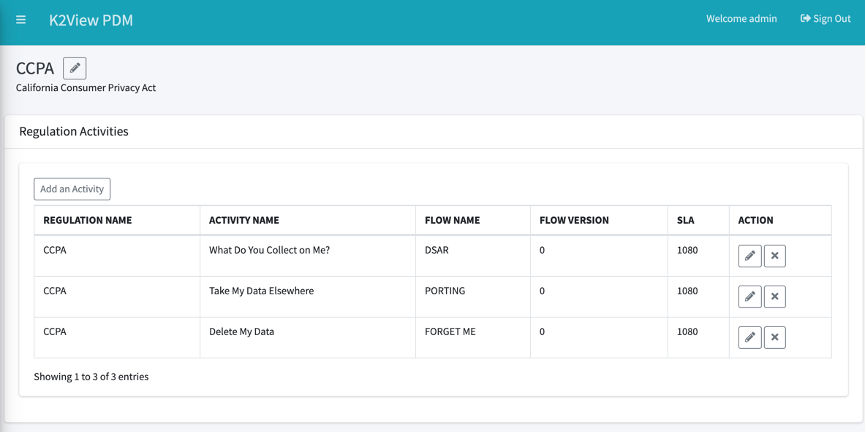Image resolution: width=866 pixels, height=432 pixels.
Task: Remove the 'Take My Data Elsewhere' activity
Action: pos(774,297)
